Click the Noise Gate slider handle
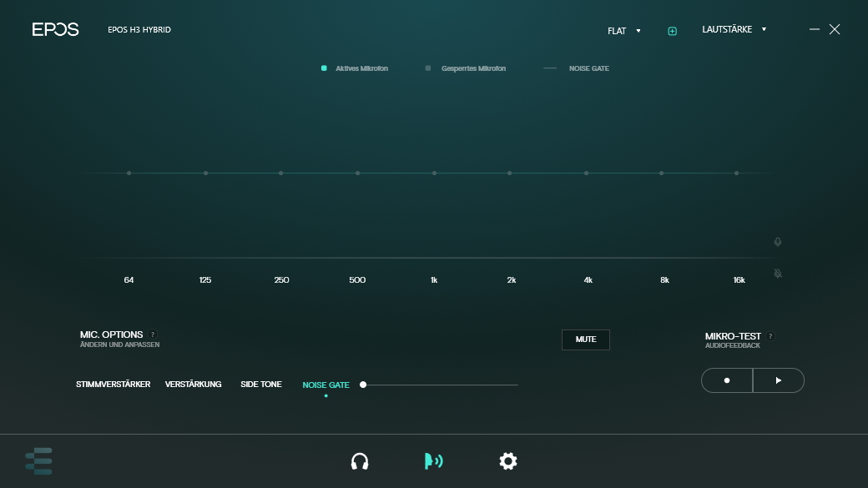Image resolution: width=868 pixels, height=488 pixels. coord(363,385)
